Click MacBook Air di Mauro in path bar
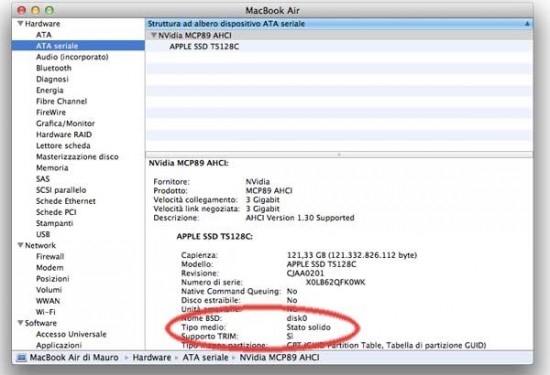This screenshot has height=375, width=550. (74, 357)
